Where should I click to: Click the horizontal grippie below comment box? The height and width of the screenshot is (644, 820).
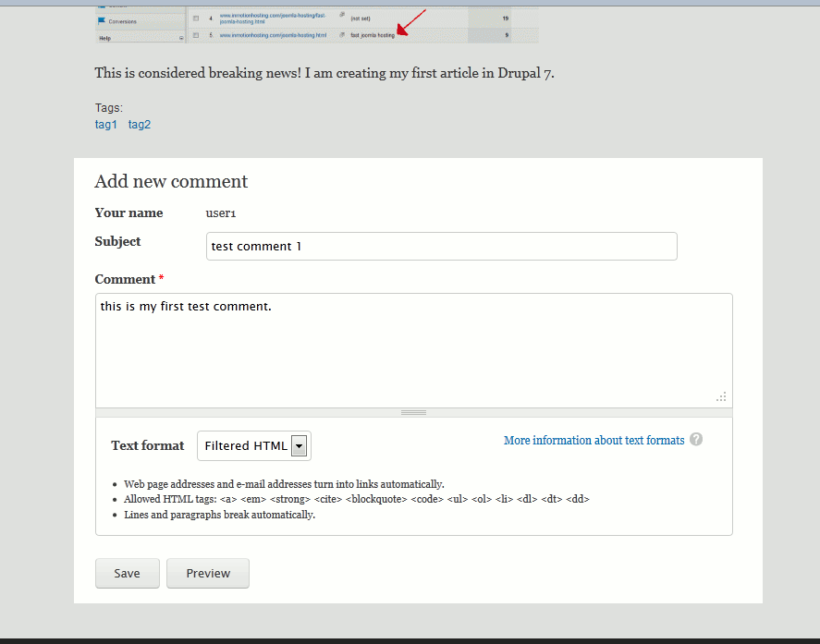(413, 412)
